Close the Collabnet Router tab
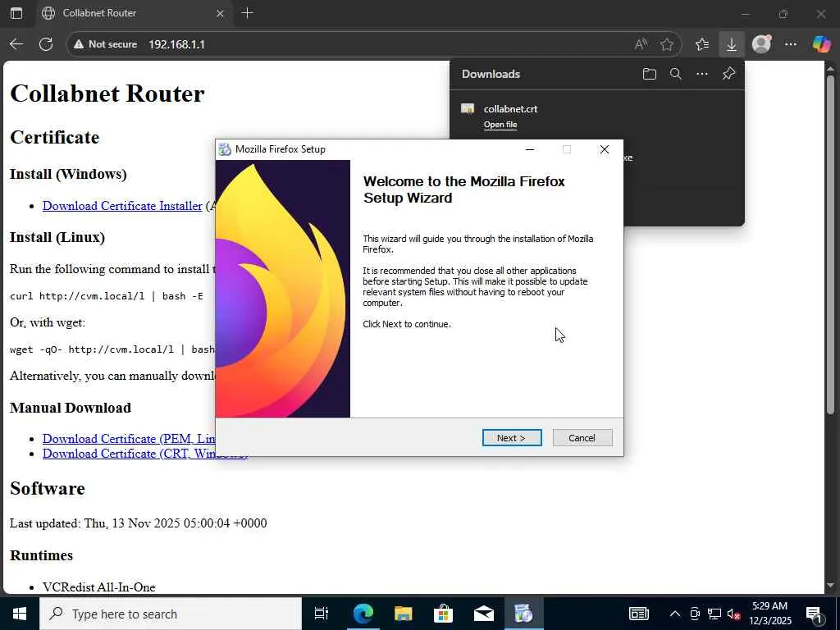 click(x=220, y=13)
